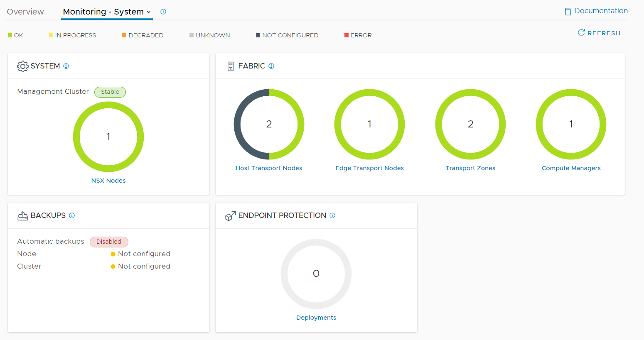644x340 pixels.
Task: Click the BACKUPS drive upload icon
Action: tap(23, 216)
